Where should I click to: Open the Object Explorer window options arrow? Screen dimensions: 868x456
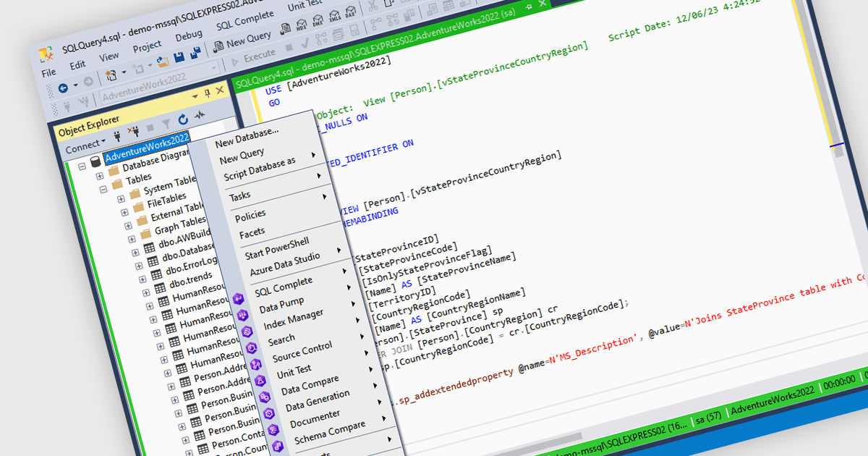(195, 96)
